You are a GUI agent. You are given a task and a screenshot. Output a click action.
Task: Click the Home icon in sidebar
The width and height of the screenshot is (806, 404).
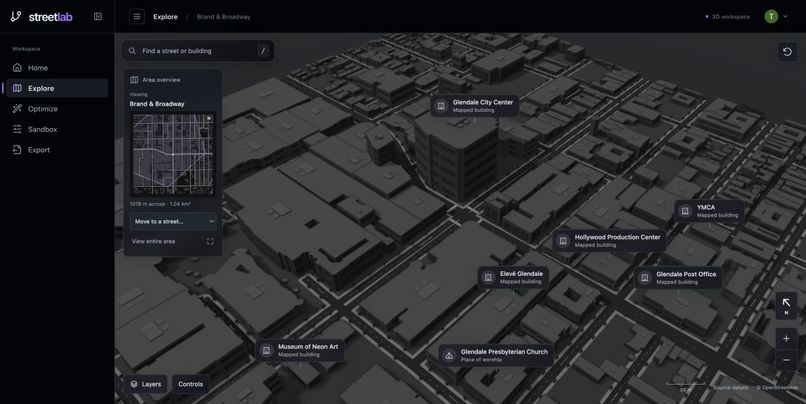pos(17,67)
